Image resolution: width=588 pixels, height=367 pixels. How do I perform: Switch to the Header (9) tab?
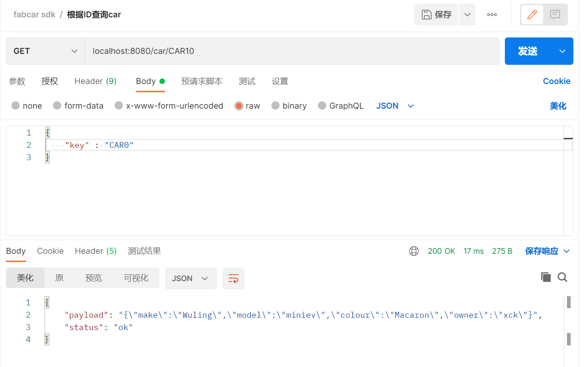[x=95, y=81]
